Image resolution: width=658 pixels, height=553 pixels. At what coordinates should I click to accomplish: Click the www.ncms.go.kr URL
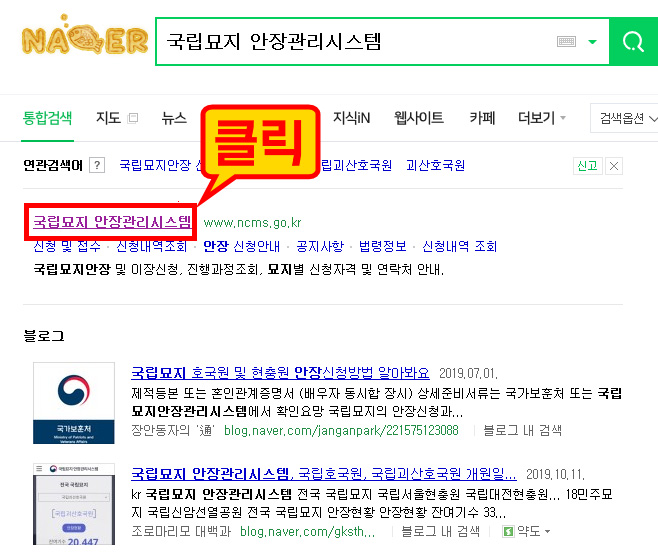coord(252,222)
